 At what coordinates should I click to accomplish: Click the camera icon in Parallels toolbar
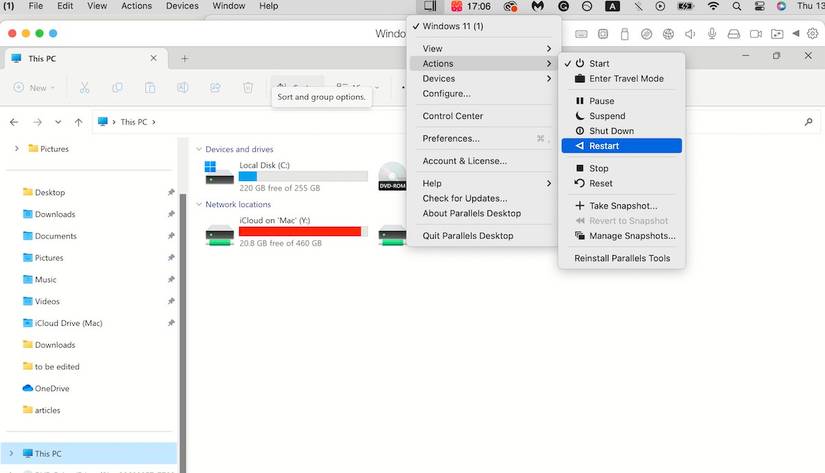pyautogui.click(x=756, y=34)
